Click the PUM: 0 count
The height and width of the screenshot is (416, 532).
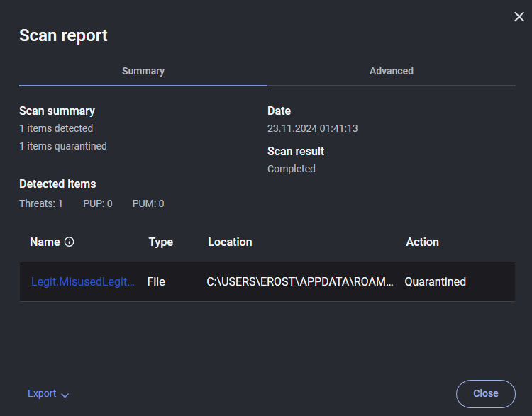[x=148, y=203]
